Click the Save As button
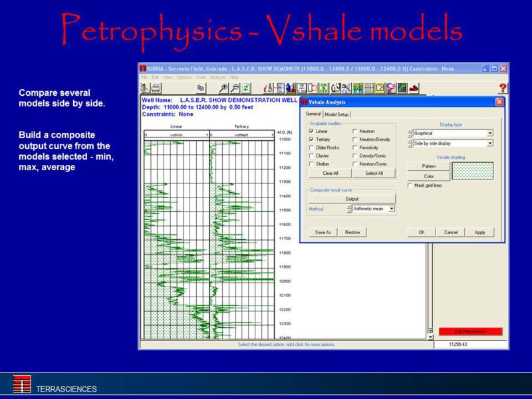This screenshot has width=532, height=399. point(323,232)
